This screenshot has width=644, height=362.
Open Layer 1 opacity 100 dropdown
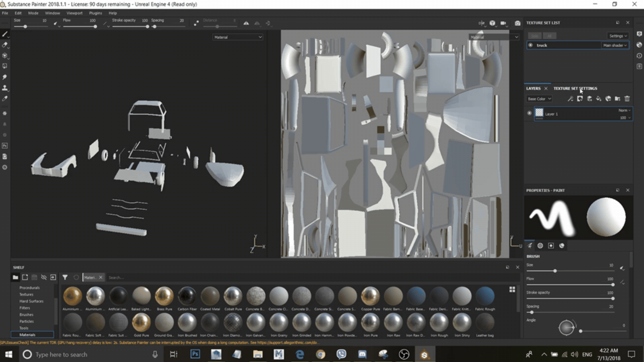click(x=625, y=118)
